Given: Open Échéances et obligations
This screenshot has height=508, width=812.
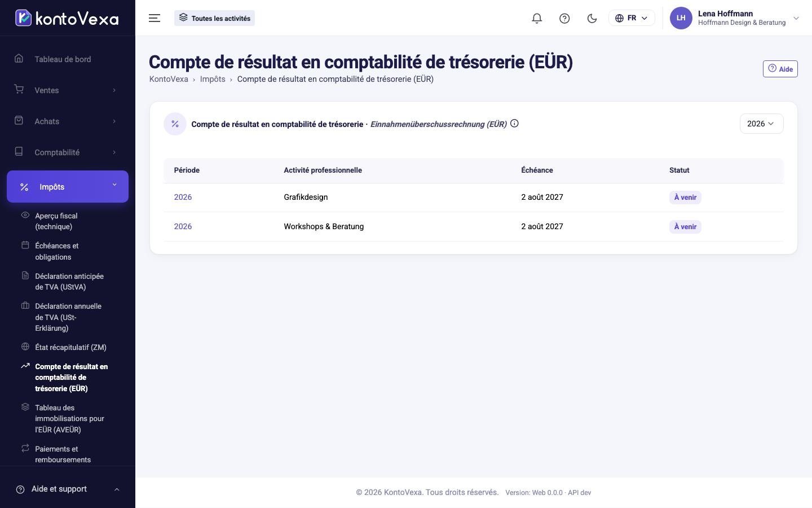Looking at the screenshot, I should pos(56,251).
